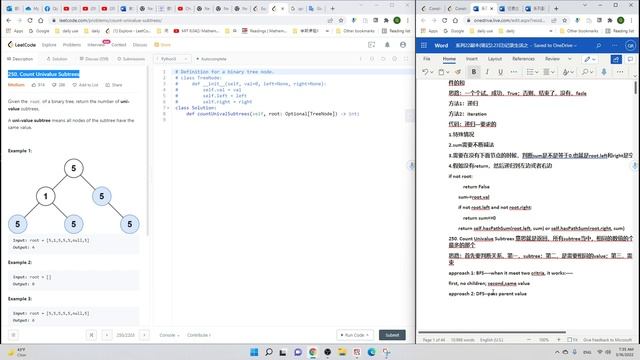This screenshot has height=360, width=640.
Task: Open the LeetCode Store link
Action: pos(163,45)
